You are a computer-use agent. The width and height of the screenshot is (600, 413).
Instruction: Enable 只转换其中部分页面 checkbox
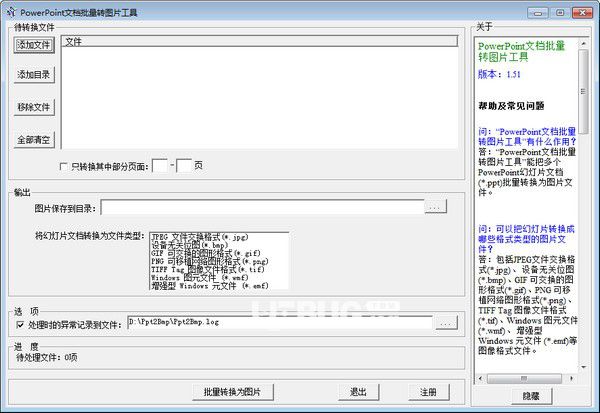[64, 167]
